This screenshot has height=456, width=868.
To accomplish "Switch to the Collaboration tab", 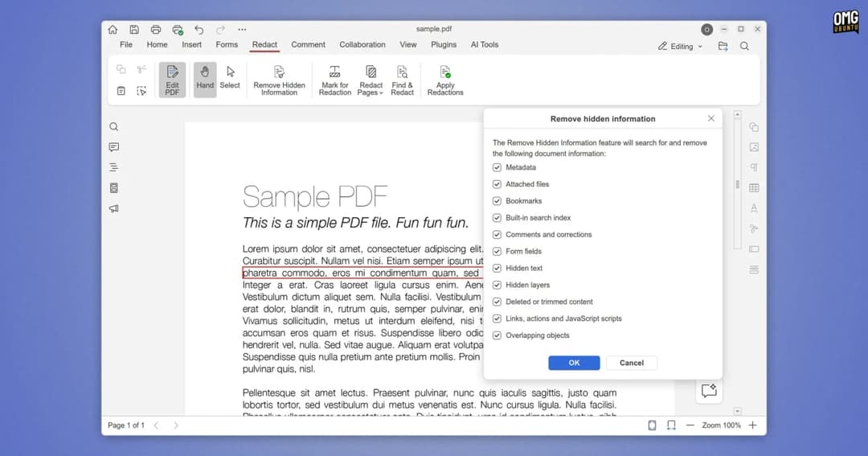I will click(362, 44).
